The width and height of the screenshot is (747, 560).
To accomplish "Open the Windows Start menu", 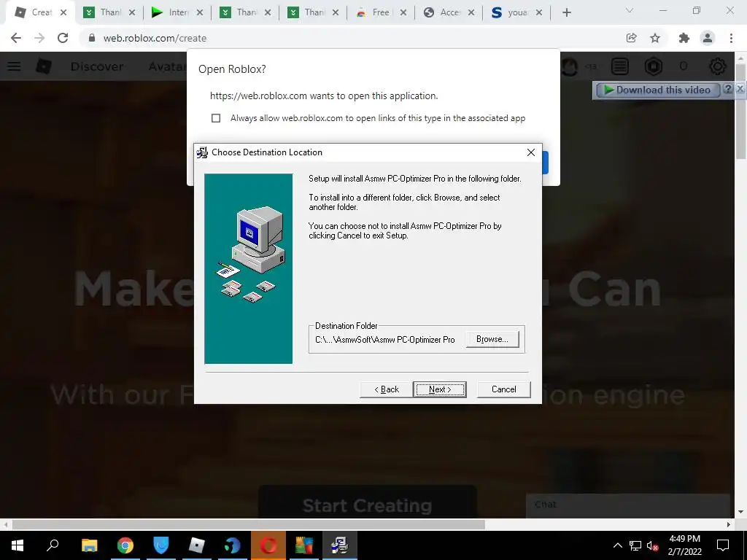I will click(x=18, y=545).
